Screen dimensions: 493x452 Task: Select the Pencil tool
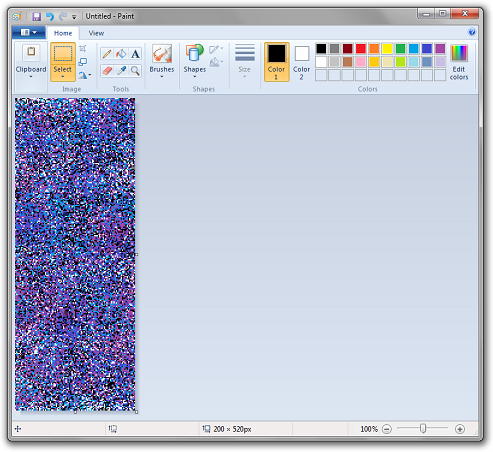[107, 54]
